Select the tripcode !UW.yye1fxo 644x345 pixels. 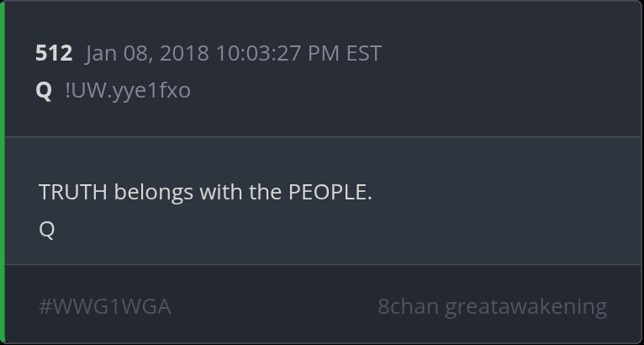click(x=128, y=90)
